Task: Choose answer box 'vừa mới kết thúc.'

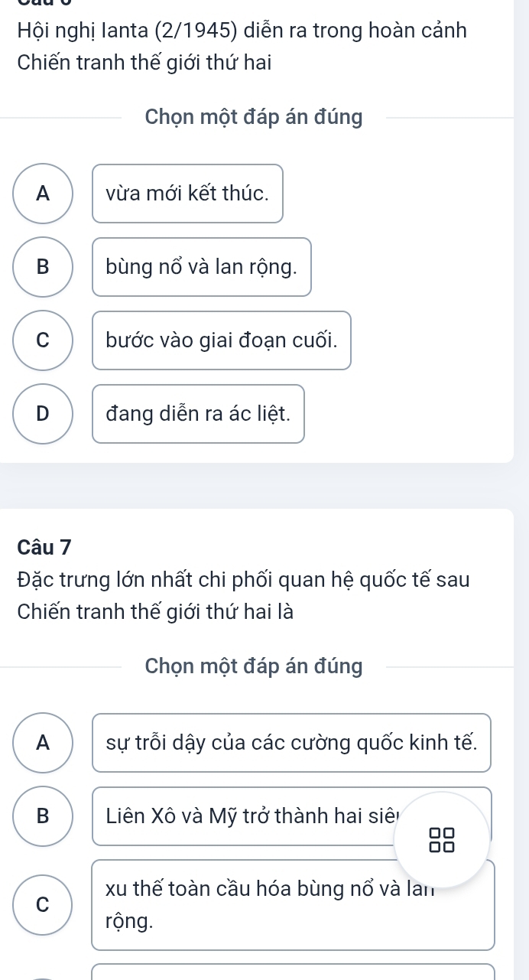Action: coord(187,194)
